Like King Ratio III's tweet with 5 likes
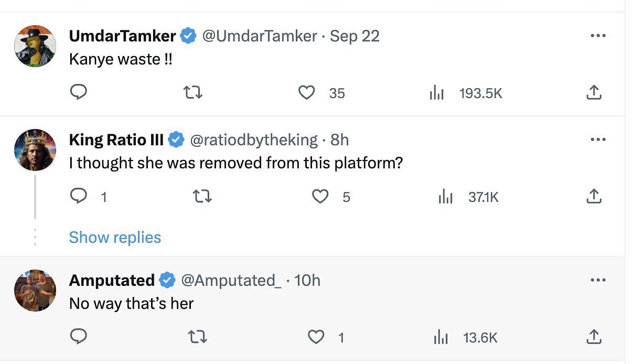This screenshot has height=364, width=644. click(x=320, y=197)
